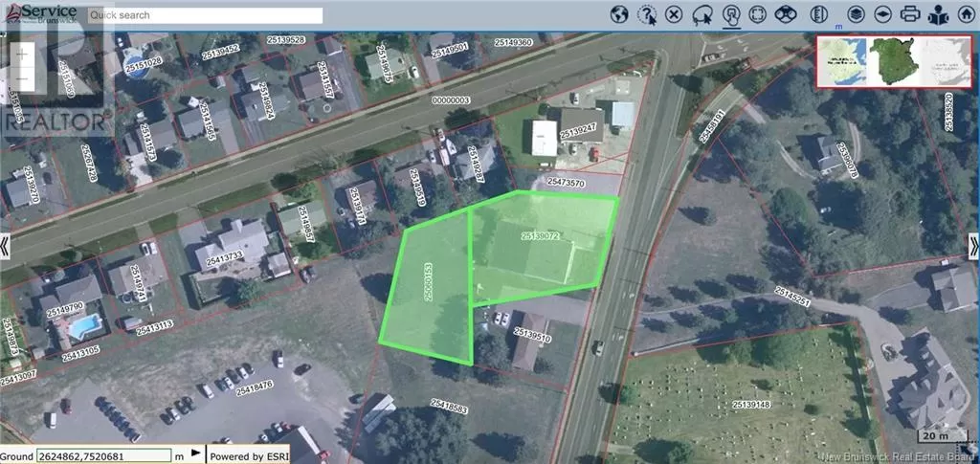Viewport: 980px width, 464px height.
Task: Click the Ground coordinates input box
Action: tap(103, 456)
